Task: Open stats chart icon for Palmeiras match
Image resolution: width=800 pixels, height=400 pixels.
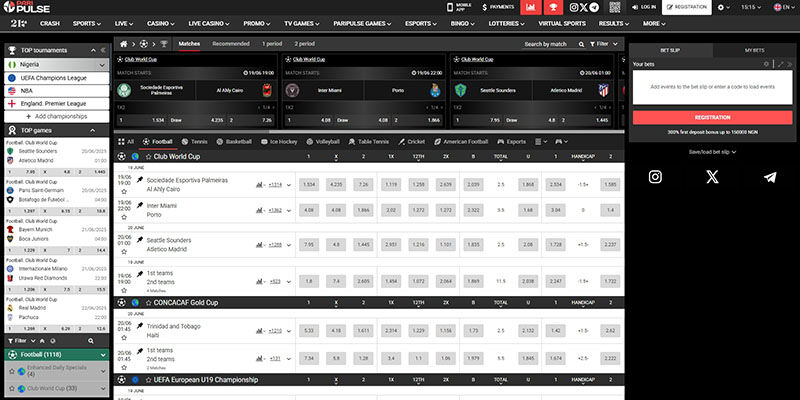Action: (x=259, y=185)
